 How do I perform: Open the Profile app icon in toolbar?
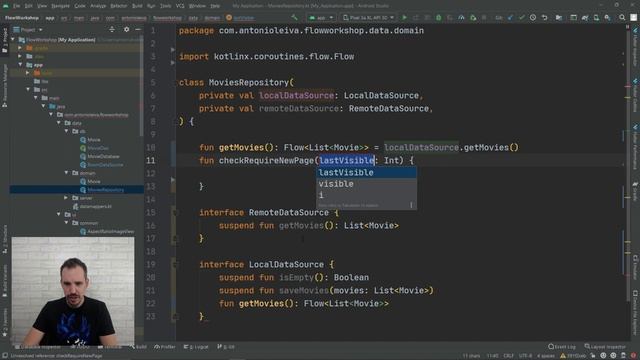point(461,18)
